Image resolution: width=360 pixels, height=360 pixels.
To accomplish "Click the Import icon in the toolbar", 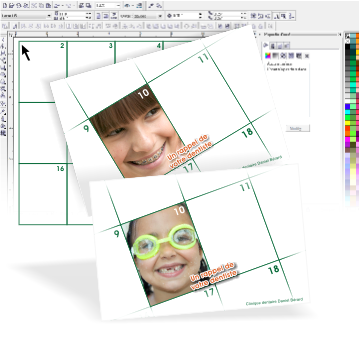I will click(x=81, y=6).
